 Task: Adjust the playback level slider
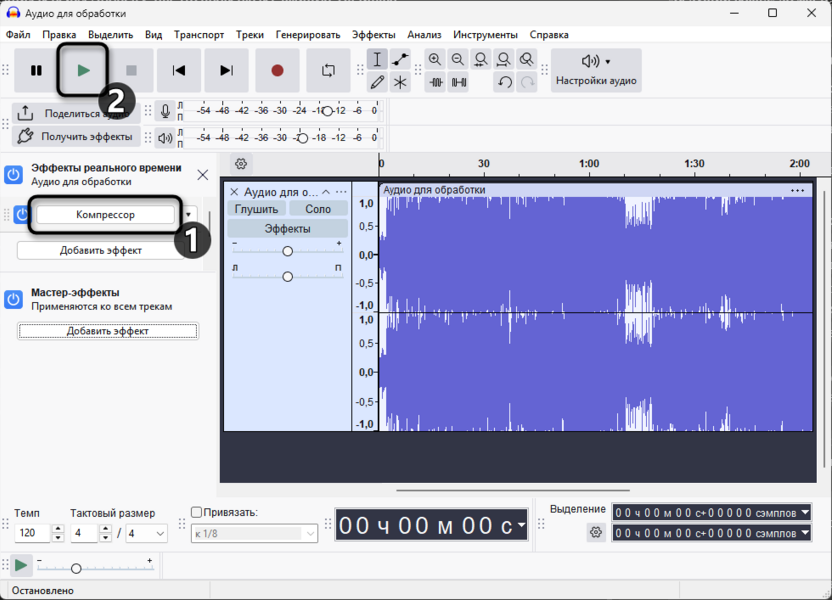point(302,138)
